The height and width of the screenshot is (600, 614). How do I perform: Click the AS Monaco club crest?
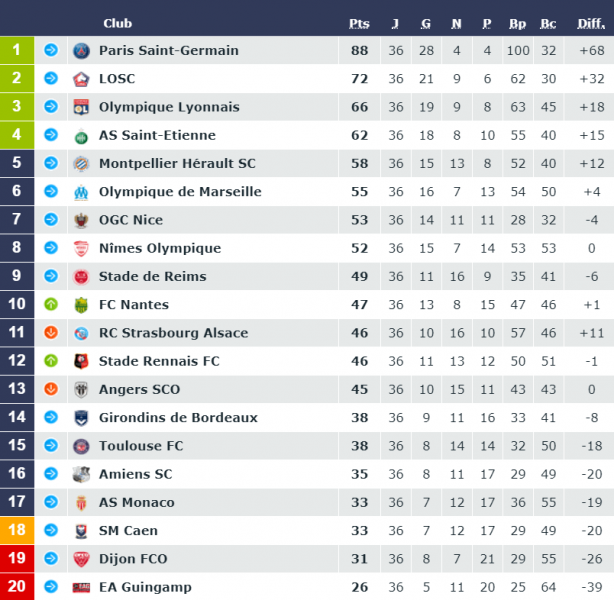(81, 503)
